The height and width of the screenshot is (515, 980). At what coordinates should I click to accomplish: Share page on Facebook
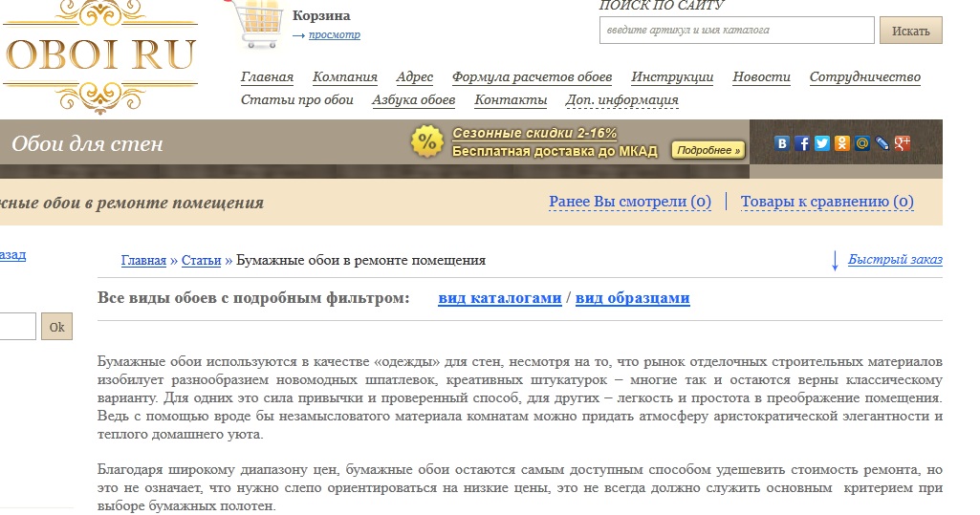pyautogui.click(x=802, y=143)
